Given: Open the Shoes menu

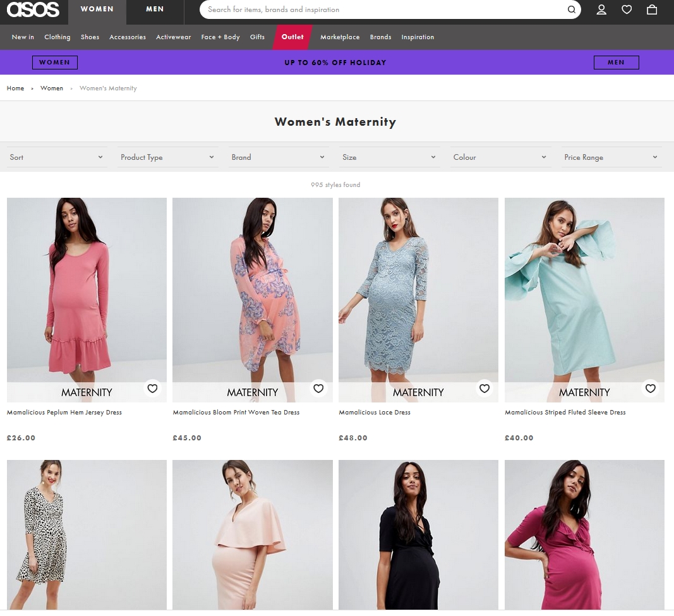Looking at the screenshot, I should [x=90, y=37].
